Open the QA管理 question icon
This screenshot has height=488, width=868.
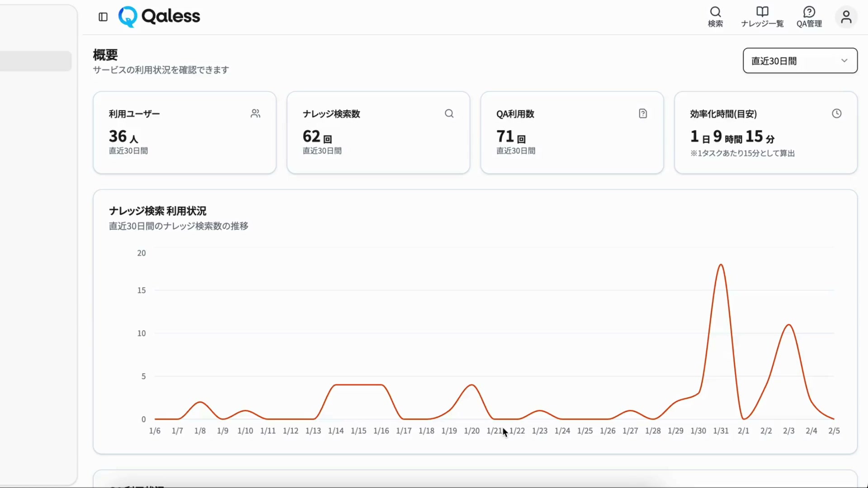pyautogui.click(x=809, y=12)
